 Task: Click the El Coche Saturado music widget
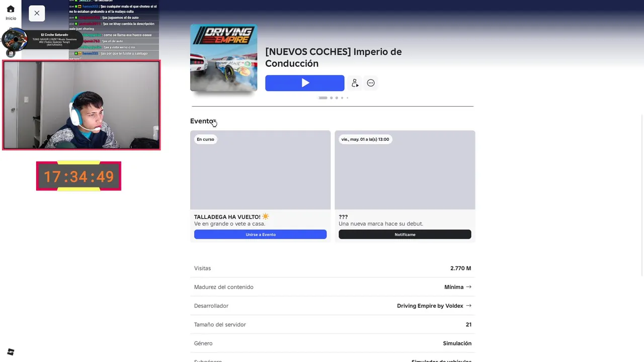tap(42, 40)
